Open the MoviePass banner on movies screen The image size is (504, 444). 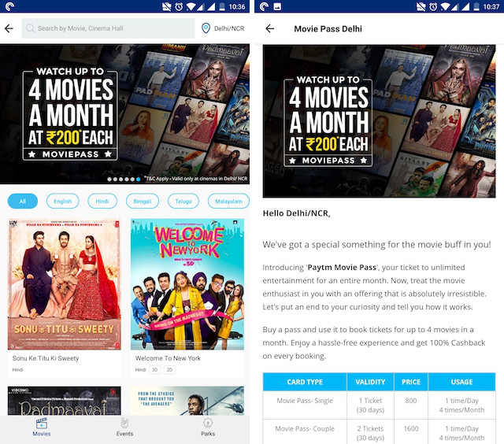[x=124, y=114]
